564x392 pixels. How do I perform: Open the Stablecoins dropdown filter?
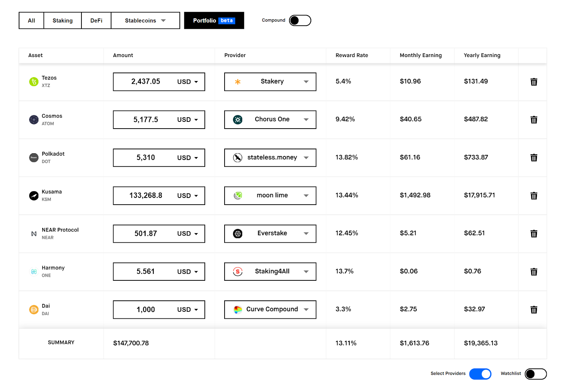(x=145, y=20)
